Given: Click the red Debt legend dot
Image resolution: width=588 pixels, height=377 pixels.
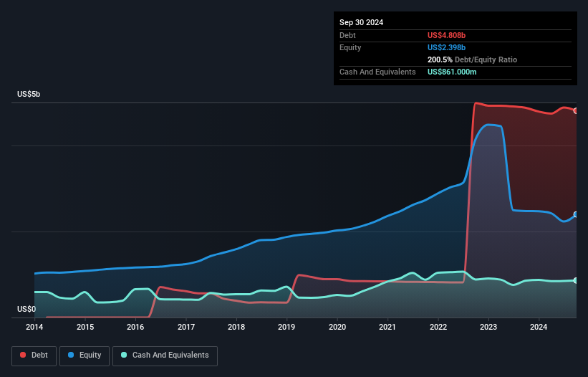Looking at the screenshot, I should click(23, 355).
